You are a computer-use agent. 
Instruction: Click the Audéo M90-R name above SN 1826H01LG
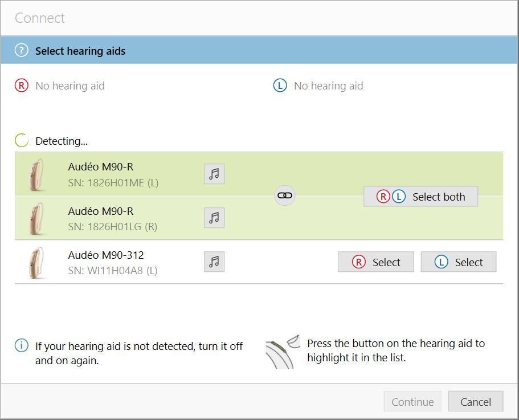click(x=101, y=211)
